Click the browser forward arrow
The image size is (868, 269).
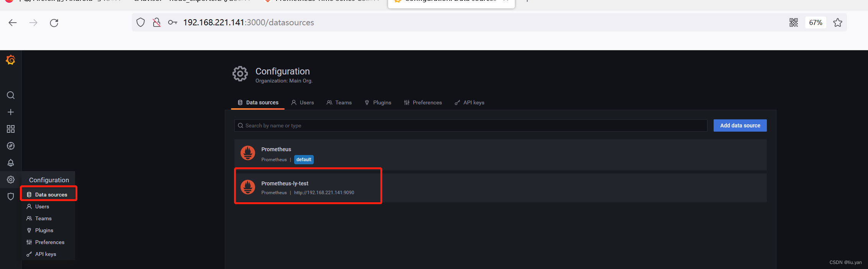33,23
